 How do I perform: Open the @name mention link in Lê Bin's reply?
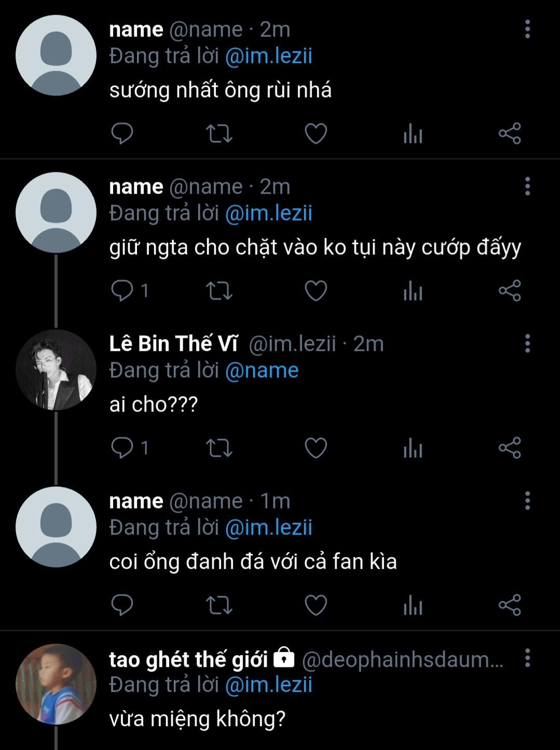(x=262, y=371)
